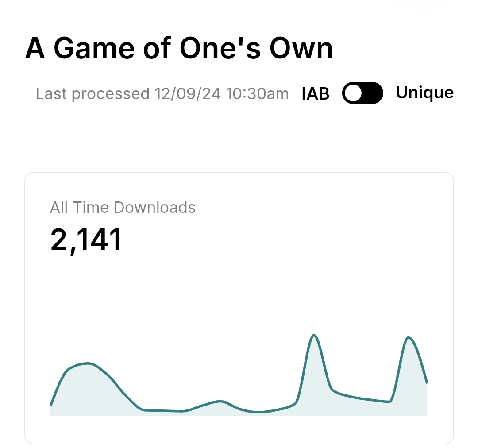Click the 2,141 downloads number
478x448 pixels.
(86, 239)
